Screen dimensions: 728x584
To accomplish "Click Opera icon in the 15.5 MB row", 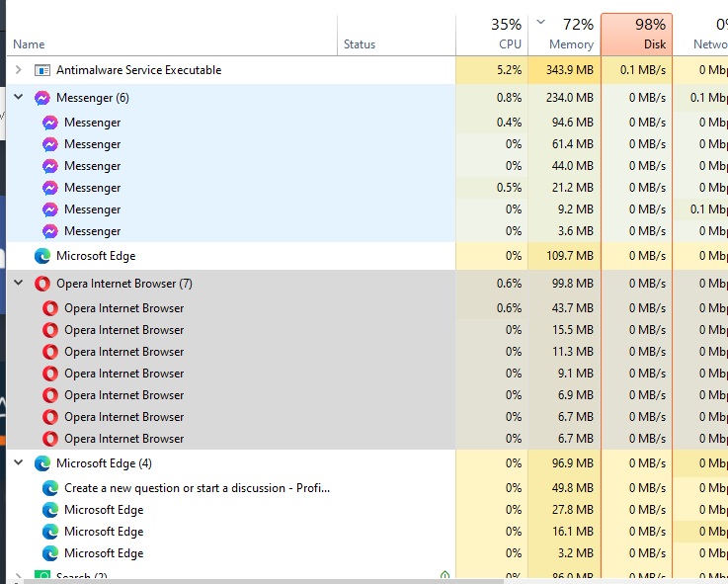I will (50, 330).
